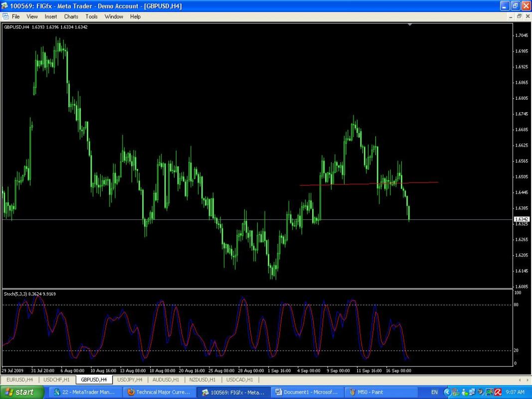Click the 29 Jul 2009 date label

point(12,371)
